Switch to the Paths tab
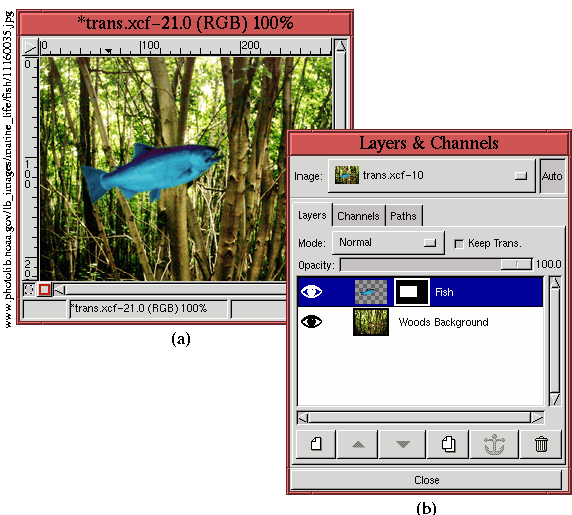The image size is (572, 515). (403, 216)
